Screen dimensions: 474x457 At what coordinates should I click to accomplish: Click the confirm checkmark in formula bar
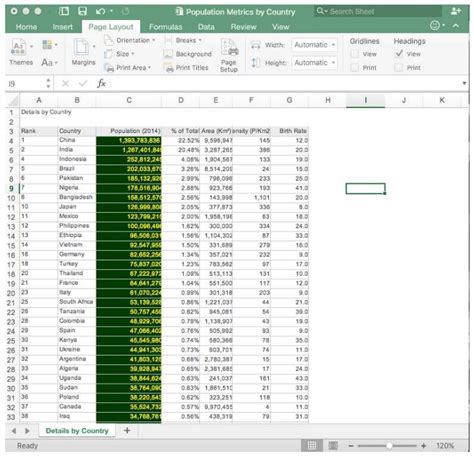coord(82,83)
